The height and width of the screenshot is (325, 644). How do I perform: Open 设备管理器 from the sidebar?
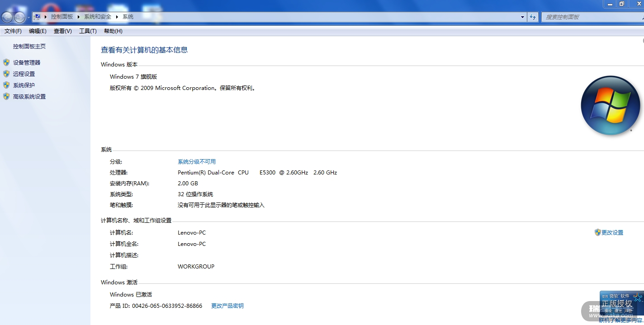27,63
